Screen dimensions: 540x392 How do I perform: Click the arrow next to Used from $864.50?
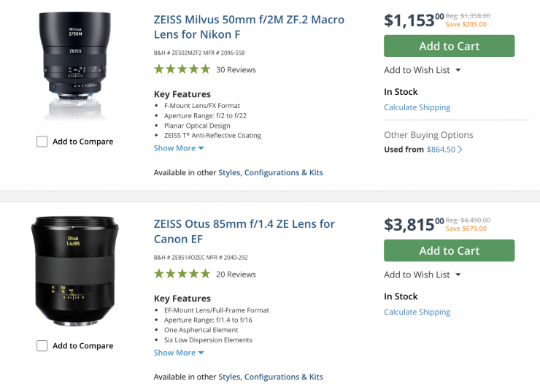[460, 150]
